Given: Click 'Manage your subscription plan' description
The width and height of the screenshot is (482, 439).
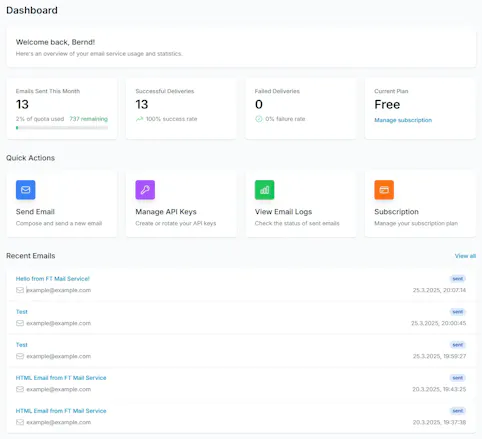Looking at the screenshot, I should pyautogui.click(x=416, y=223).
